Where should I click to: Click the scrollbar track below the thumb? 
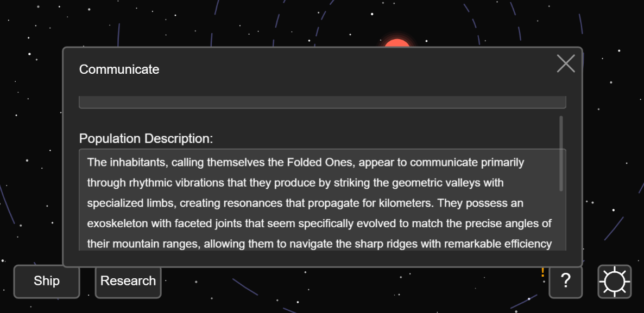click(561, 221)
